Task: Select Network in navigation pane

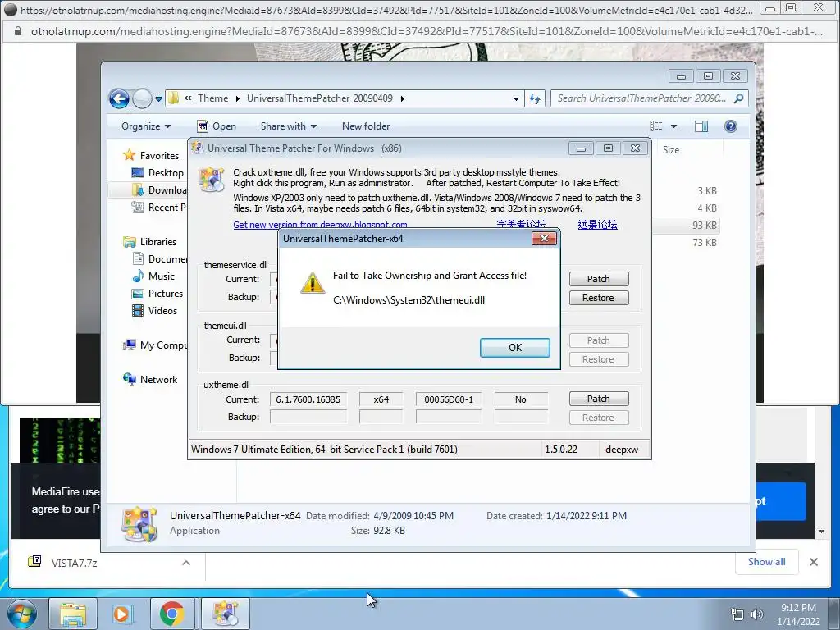Action: pos(158,379)
